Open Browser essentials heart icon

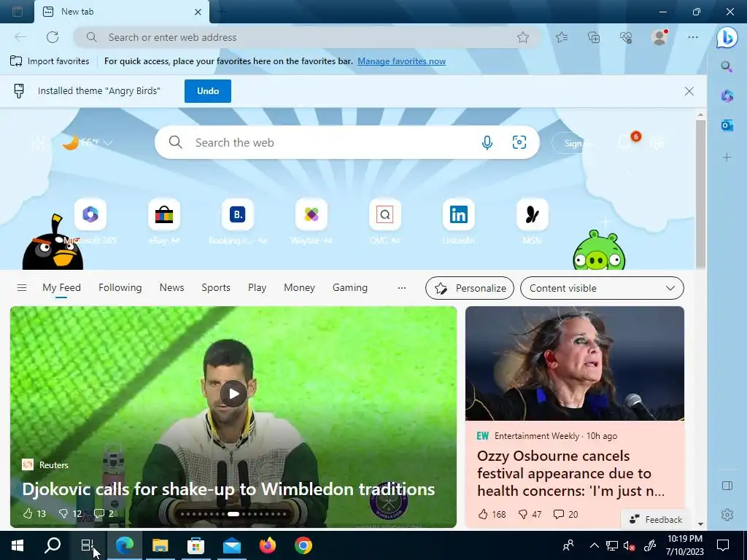[625, 37]
